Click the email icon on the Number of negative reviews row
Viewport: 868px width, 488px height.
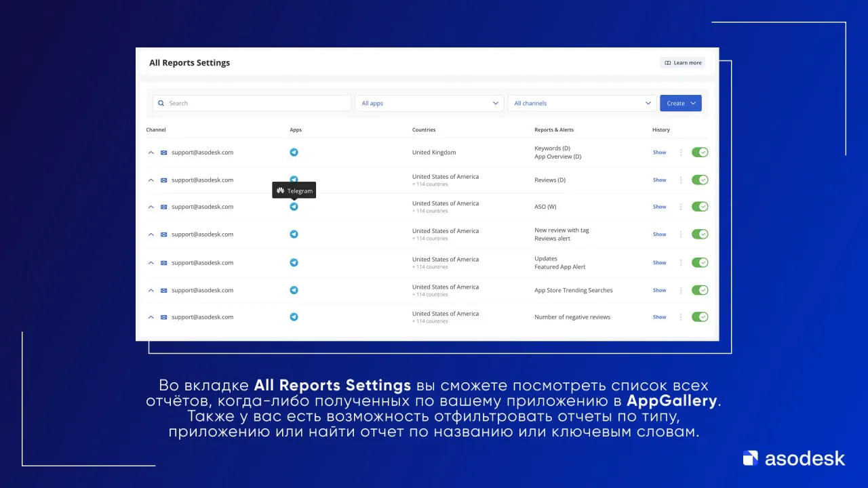163,317
